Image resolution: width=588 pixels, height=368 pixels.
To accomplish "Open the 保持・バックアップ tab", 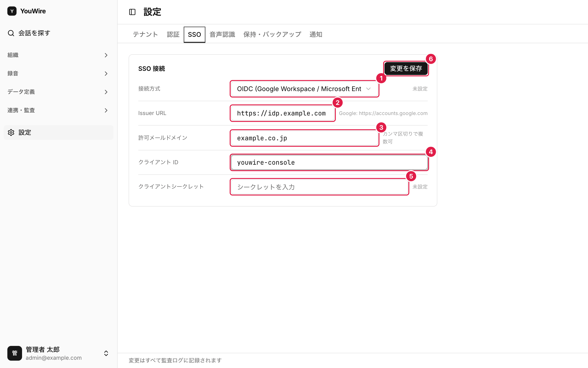I will point(272,34).
